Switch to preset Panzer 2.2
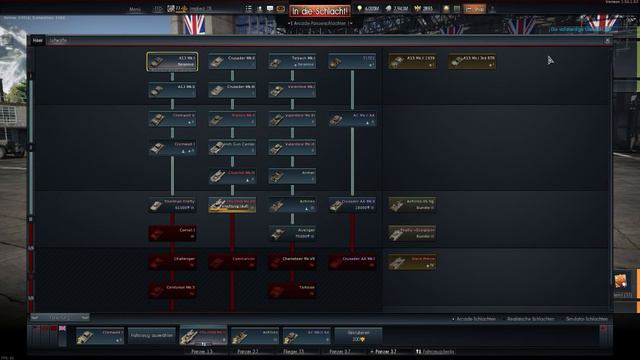 (248, 351)
